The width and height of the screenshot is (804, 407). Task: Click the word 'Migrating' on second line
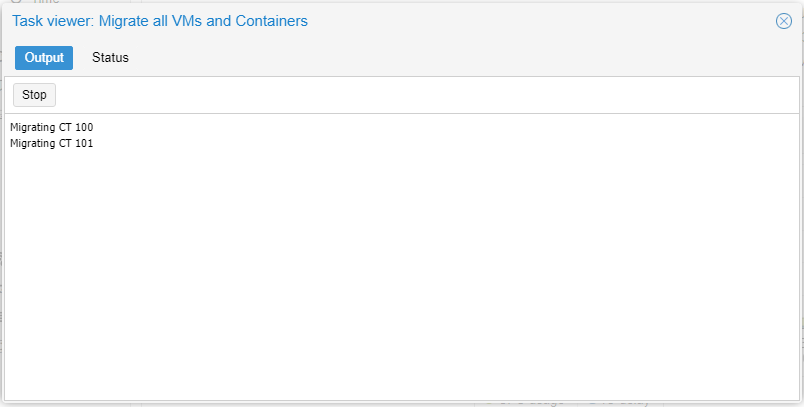[32, 143]
